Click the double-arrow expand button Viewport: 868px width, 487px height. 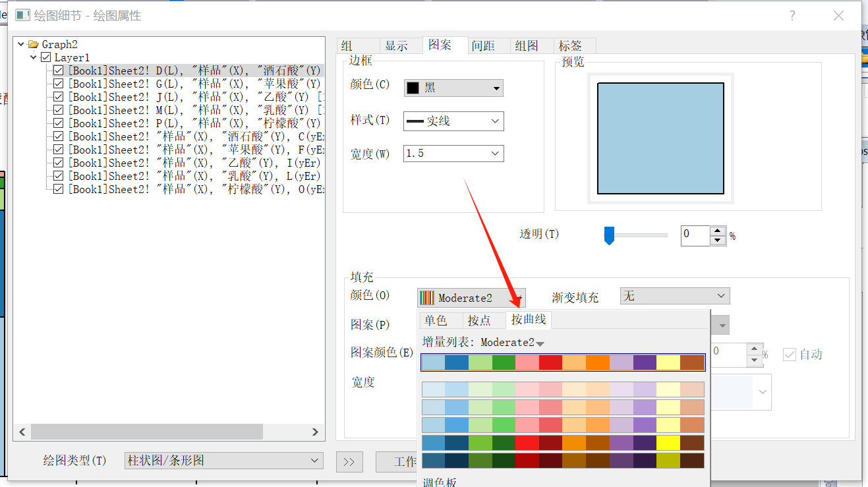pyautogui.click(x=349, y=462)
